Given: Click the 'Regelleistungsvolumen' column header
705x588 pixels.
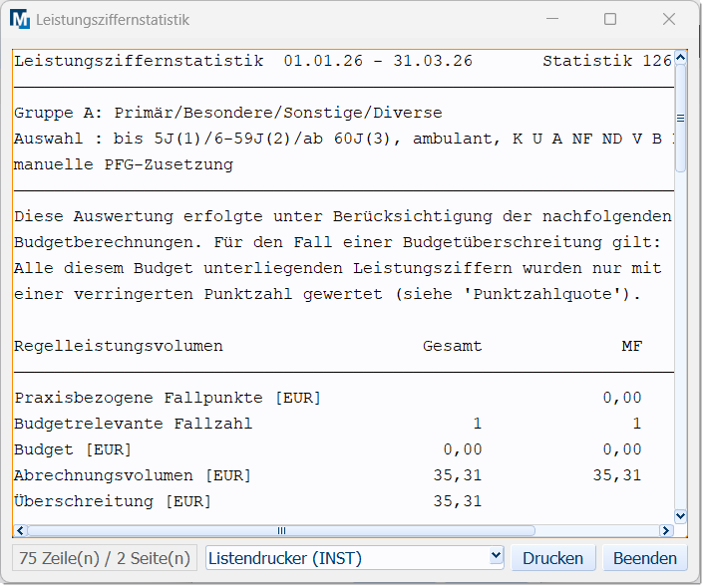Looking at the screenshot, I should click(x=119, y=347).
